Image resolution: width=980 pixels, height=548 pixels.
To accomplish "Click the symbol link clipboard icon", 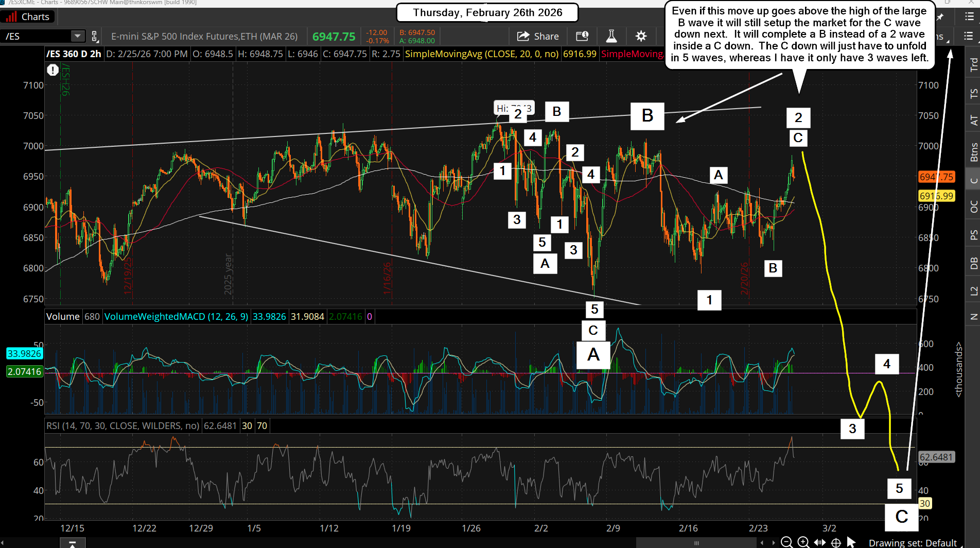I will (95, 36).
